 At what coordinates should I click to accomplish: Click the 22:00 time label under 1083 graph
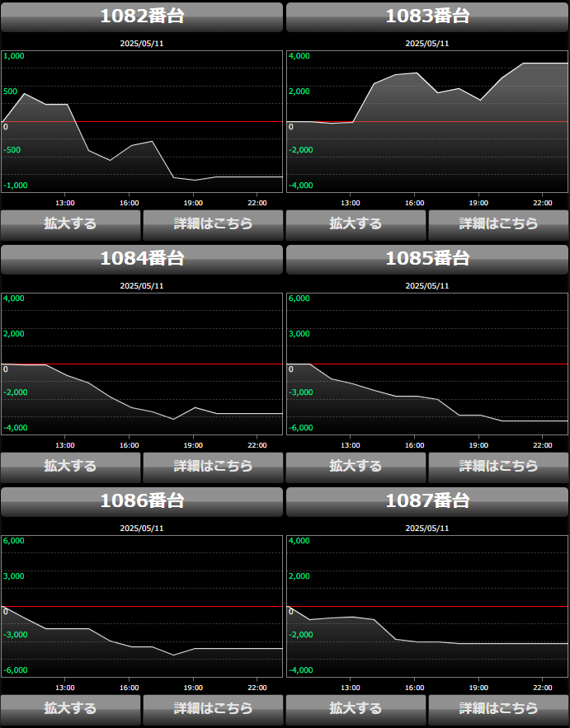543,203
